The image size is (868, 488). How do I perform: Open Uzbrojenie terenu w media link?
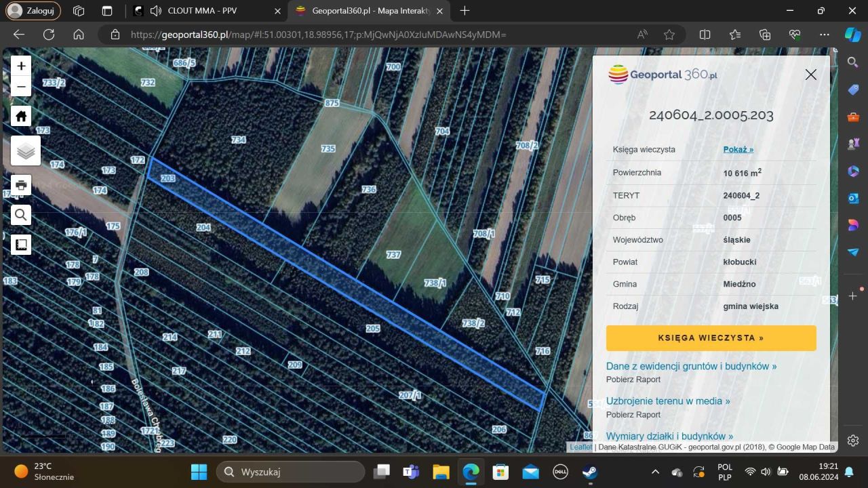pyautogui.click(x=668, y=401)
